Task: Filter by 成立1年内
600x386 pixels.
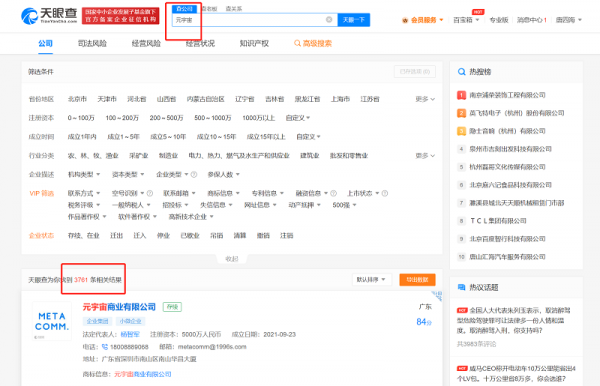Action: [x=82, y=137]
